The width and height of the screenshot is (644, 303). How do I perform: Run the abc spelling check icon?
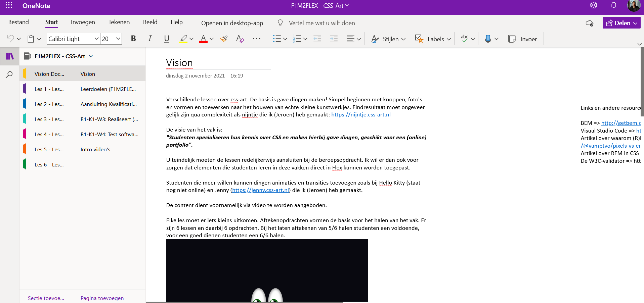[x=465, y=39]
